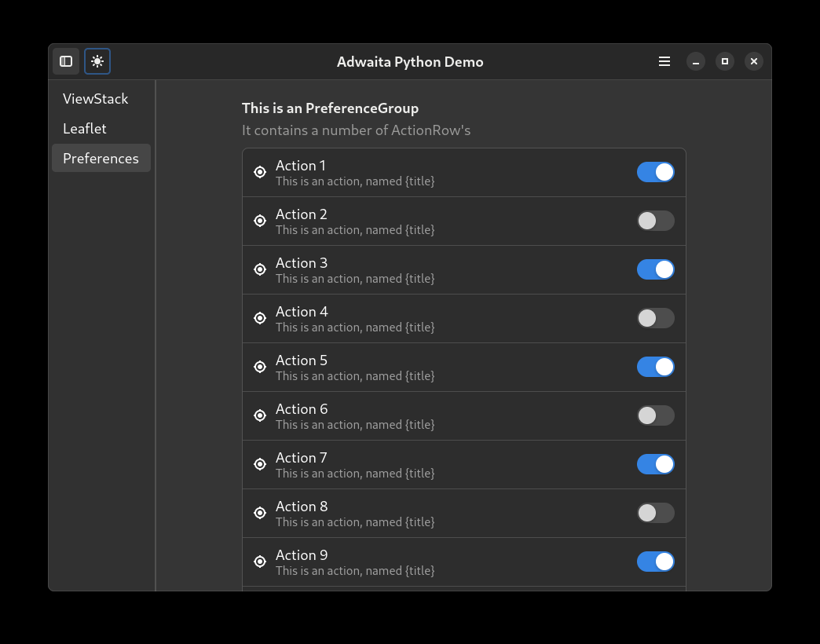Click the target icon beside Action 2

click(x=260, y=221)
